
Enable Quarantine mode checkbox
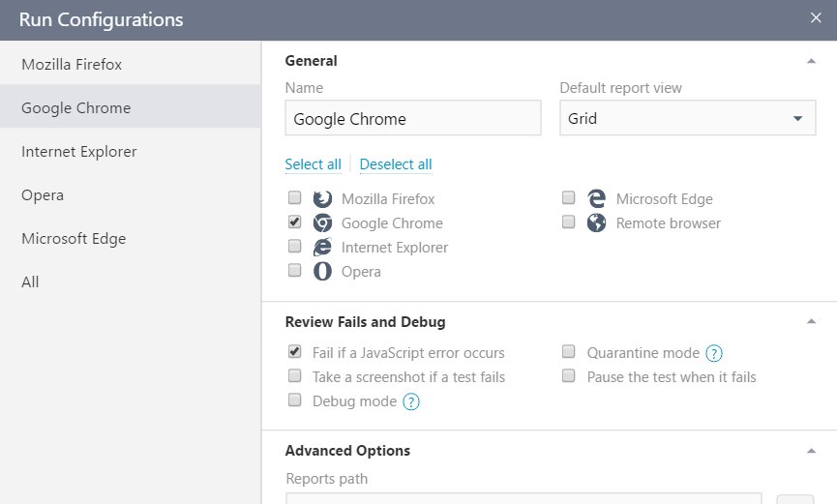tap(569, 351)
